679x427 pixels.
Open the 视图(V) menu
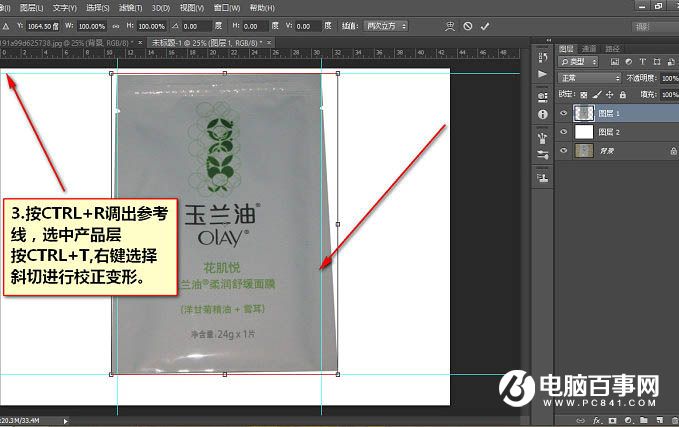tap(192, 8)
